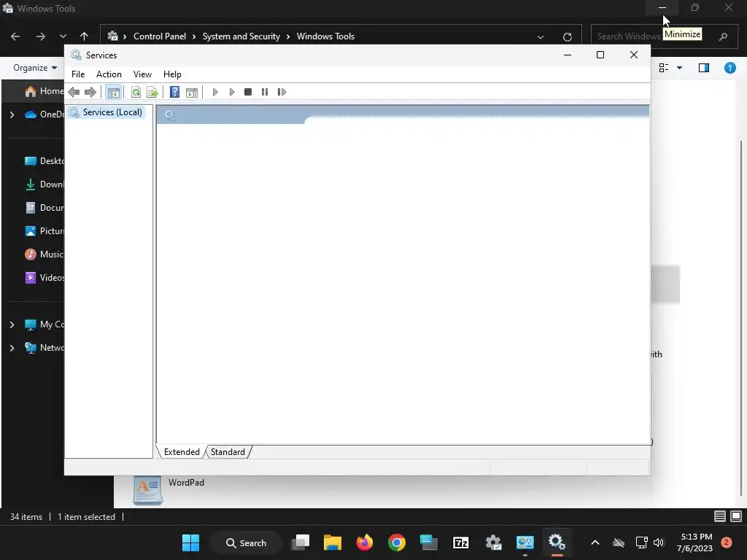Click the Export List icon
747x560 pixels.
pos(152,92)
